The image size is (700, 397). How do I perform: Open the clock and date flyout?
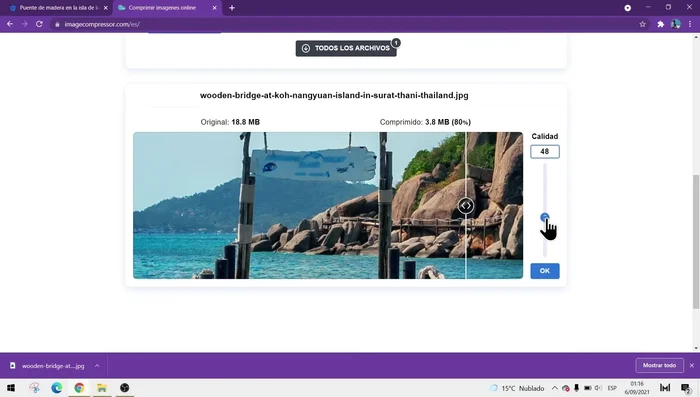click(637, 388)
